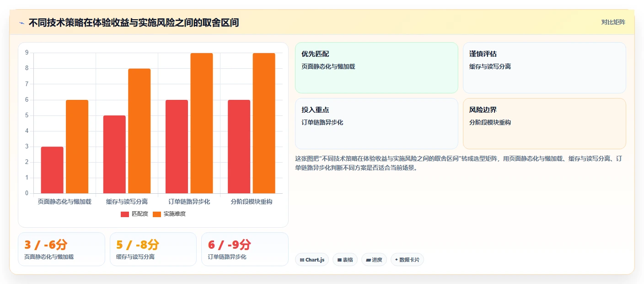Image resolution: width=644 pixels, height=284 pixels.
Task: Select the red 匹配度 bar for 页面静态化与懒加载
Action: [52, 170]
